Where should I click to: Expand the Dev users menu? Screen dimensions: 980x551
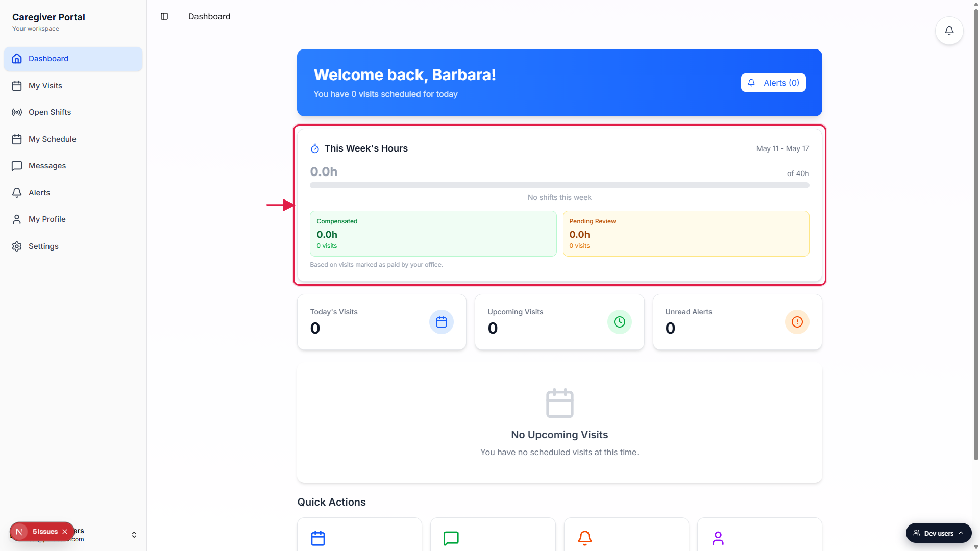point(939,533)
